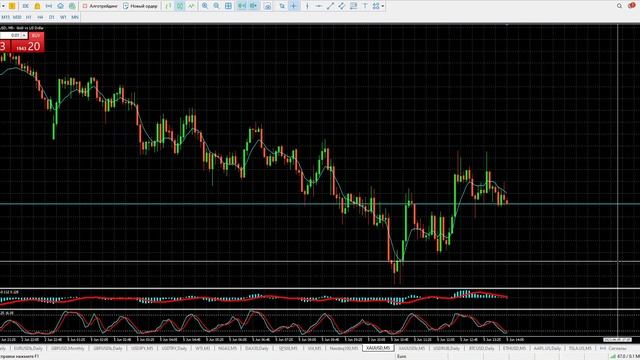Switch chart to candlestick type
Viewport: 640px width, 360px height.
[180, 6]
